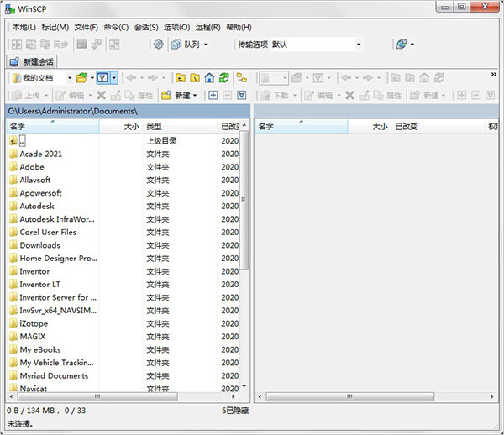Select the MAGIX folder

click(123, 337)
